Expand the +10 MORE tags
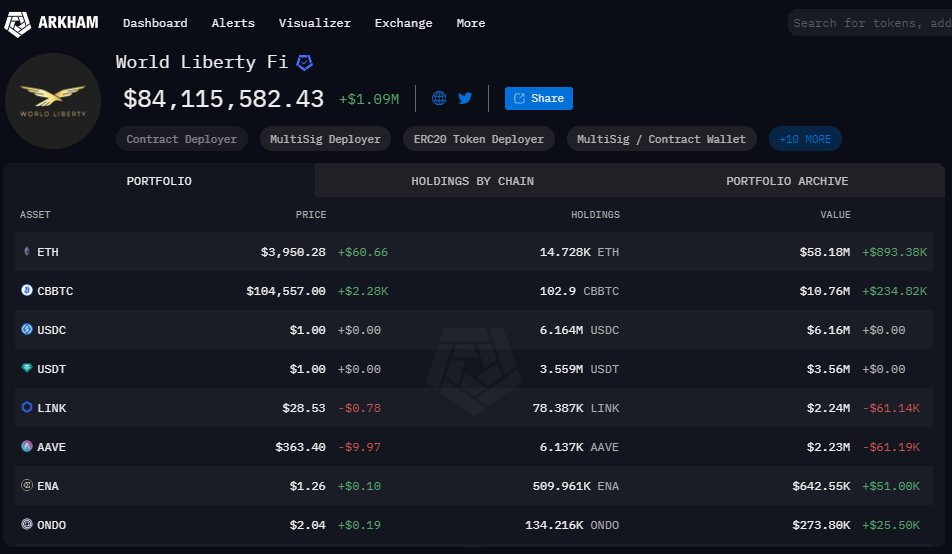Screen dimensions: 952x554 click(x=805, y=138)
